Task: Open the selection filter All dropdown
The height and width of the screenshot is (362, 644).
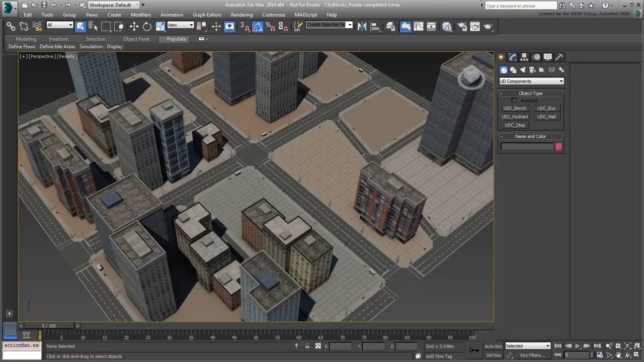Action: point(59,25)
